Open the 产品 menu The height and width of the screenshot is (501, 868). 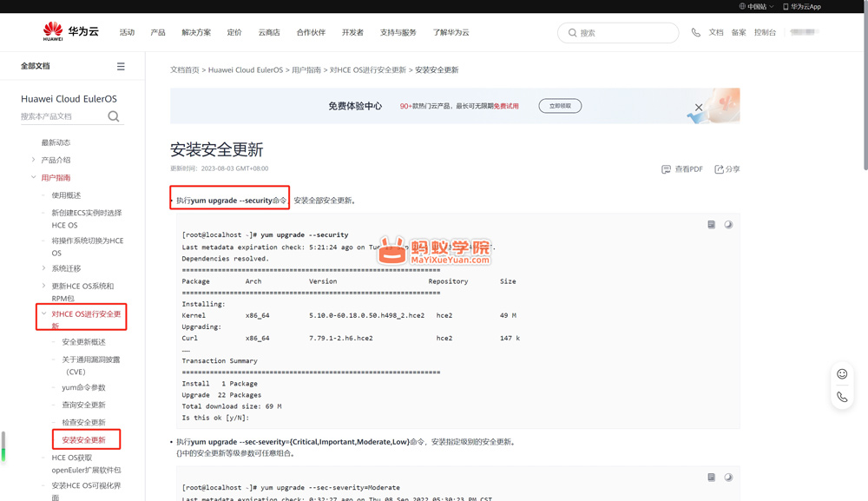point(158,33)
